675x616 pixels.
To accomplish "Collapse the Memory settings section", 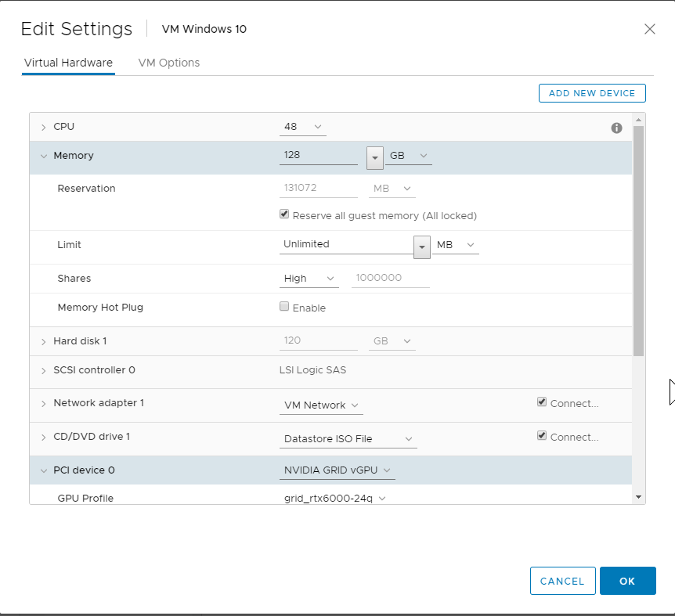I will coord(44,156).
